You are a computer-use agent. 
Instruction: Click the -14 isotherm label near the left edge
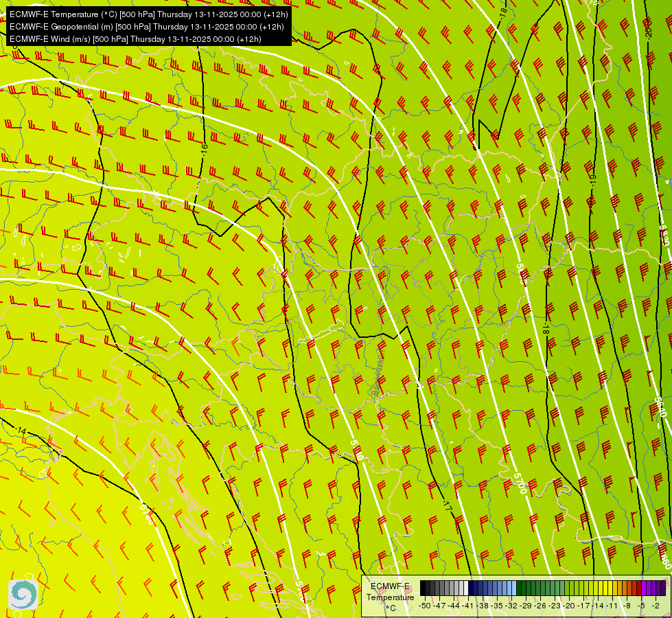click(20, 430)
